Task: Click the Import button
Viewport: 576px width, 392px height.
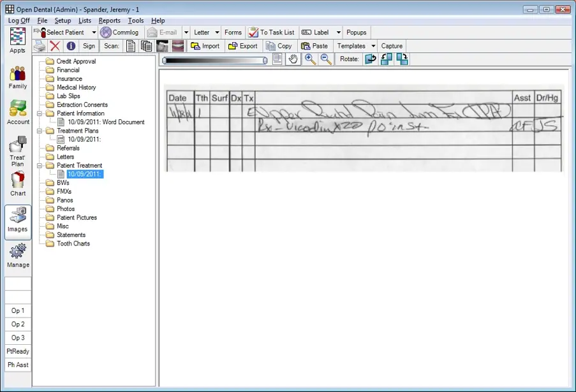Action: [x=205, y=45]
